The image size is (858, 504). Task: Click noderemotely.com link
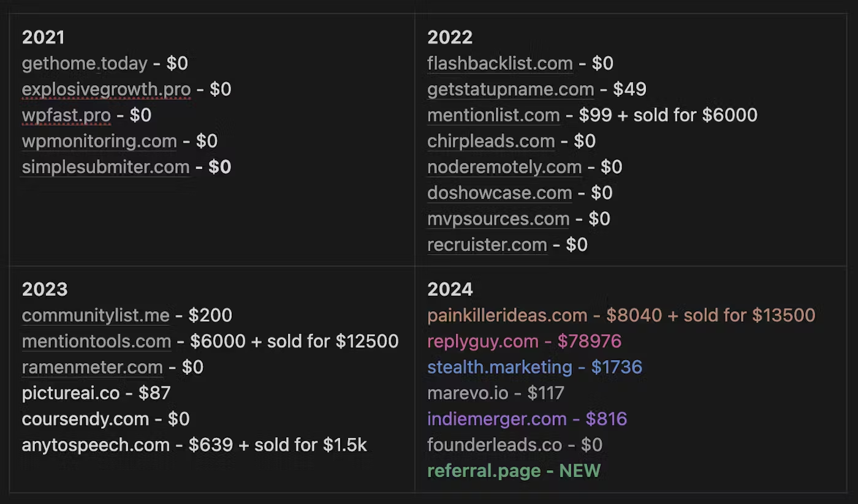[504, 167]
